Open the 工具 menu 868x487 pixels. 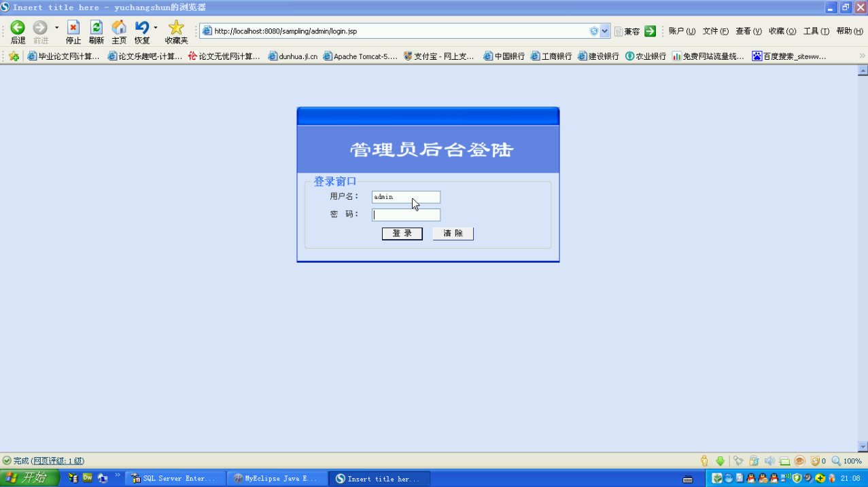[816, 31]
